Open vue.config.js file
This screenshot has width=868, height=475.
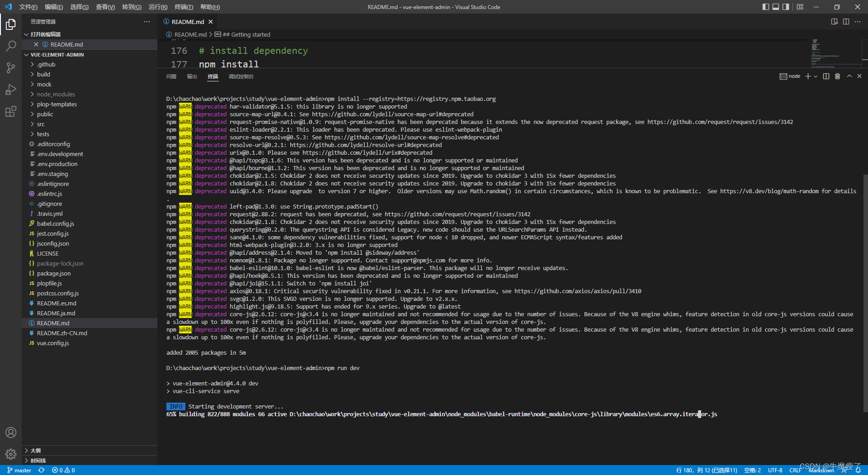pyautogui.click(x=90, y=343)
